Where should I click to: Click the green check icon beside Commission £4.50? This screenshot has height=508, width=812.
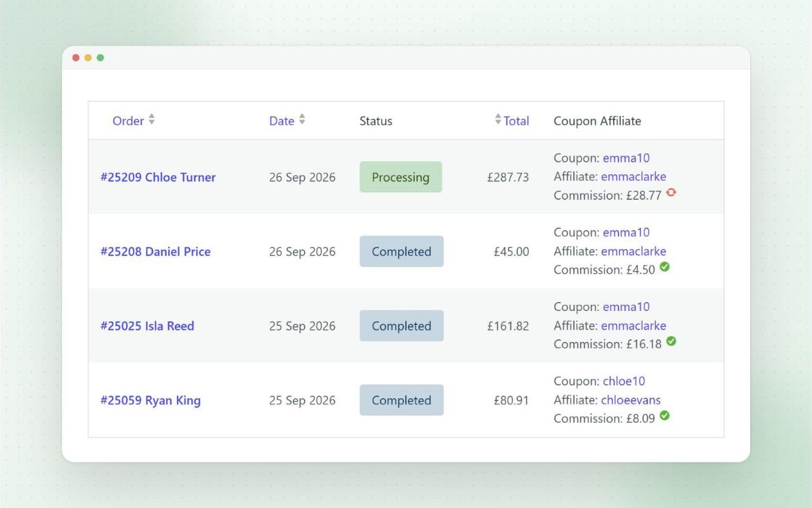click(x=665, y=267)
